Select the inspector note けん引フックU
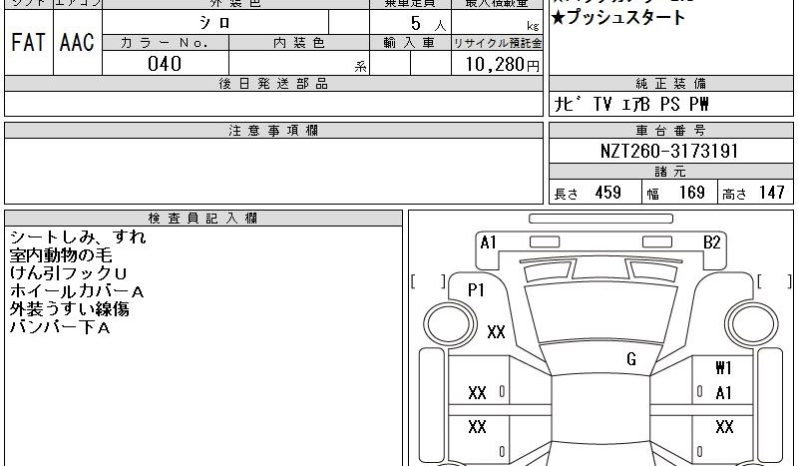Screen dimensions: 798x466 [68, 273]
